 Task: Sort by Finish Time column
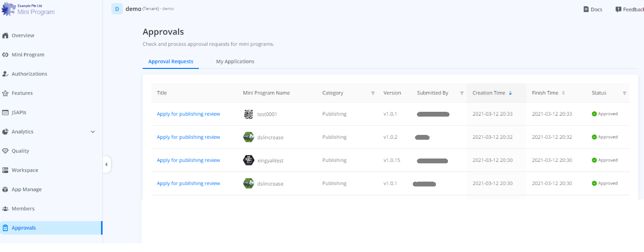pyautogui.click(x=563, y=93)
